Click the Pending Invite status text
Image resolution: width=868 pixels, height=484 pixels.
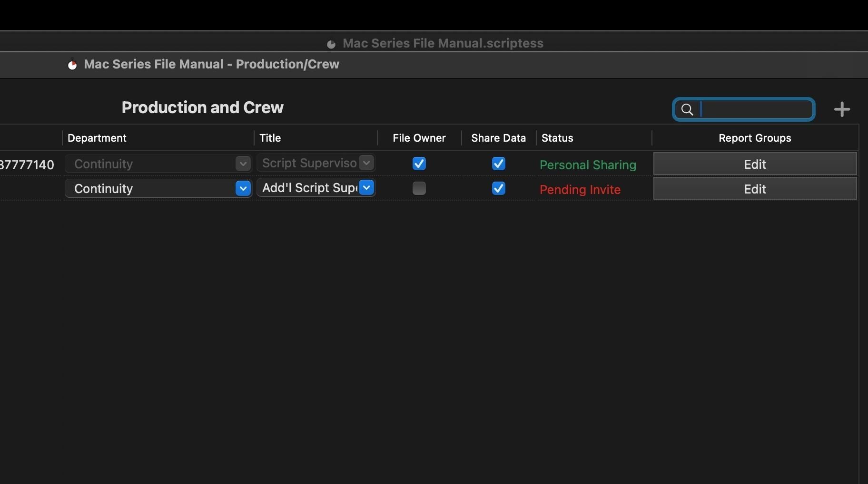click(580, 190)
